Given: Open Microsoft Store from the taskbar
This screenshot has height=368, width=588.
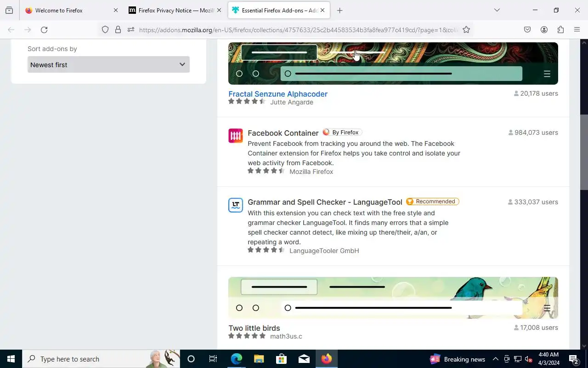Looking at the screenshot, I should (x=281, y=359).
